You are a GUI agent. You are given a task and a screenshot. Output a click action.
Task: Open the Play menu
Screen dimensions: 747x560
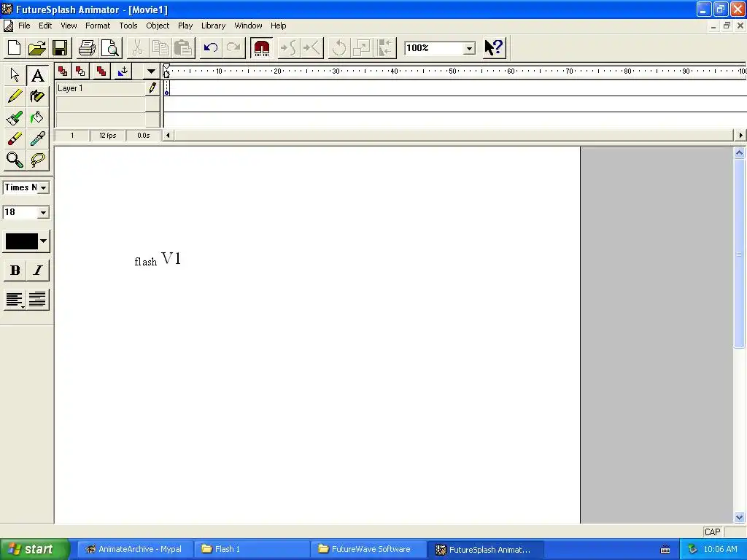point(185,26)
